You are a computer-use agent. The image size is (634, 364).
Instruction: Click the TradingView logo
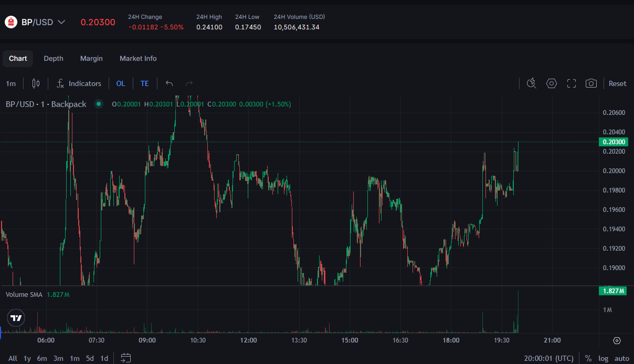point(16,318)
